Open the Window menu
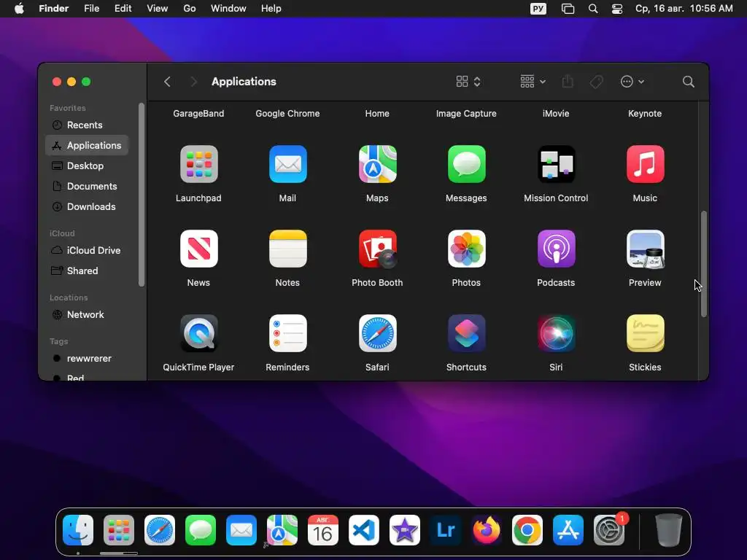Image resolution: width=747 pixels, height=560 pixels. [x=228, y=9]
